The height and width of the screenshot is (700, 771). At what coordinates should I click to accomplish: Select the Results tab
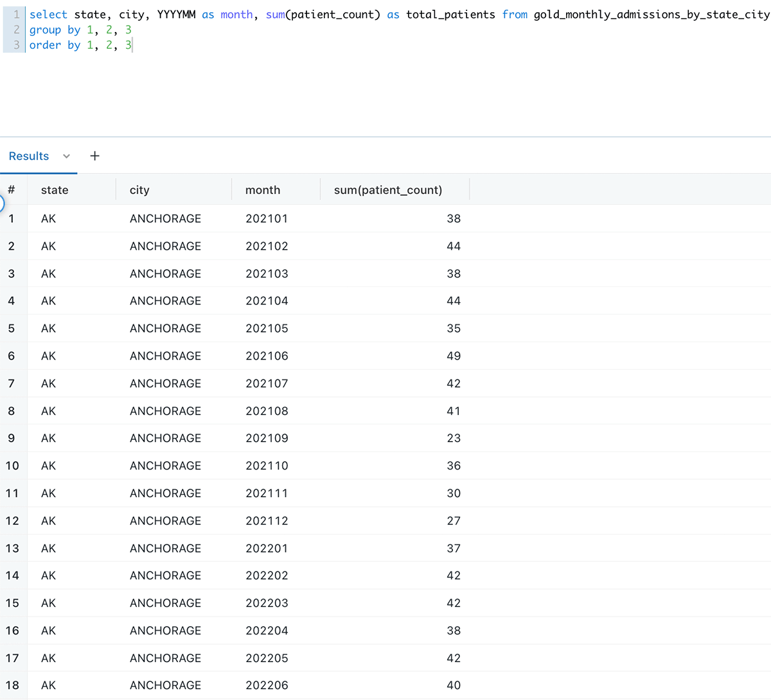(29, 156)
